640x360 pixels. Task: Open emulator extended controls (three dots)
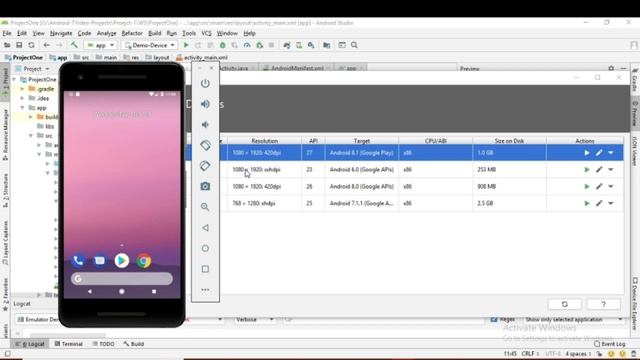point(205,289)
